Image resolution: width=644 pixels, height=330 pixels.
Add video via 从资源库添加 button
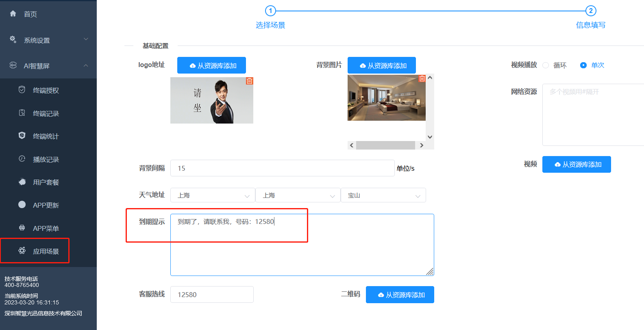[576, 165]
